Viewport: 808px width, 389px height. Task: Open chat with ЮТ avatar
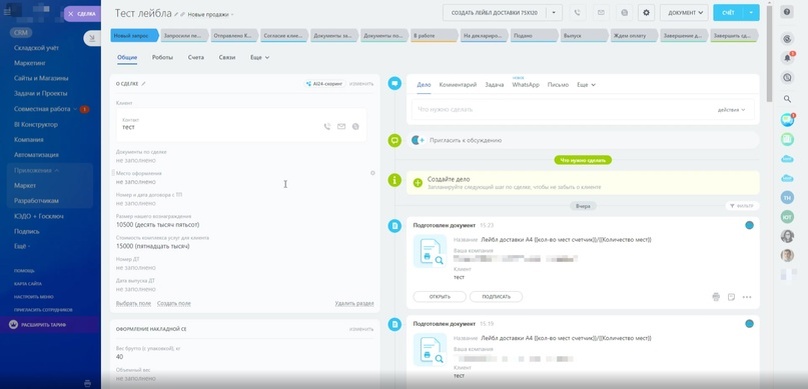click(x=787, y=216)
